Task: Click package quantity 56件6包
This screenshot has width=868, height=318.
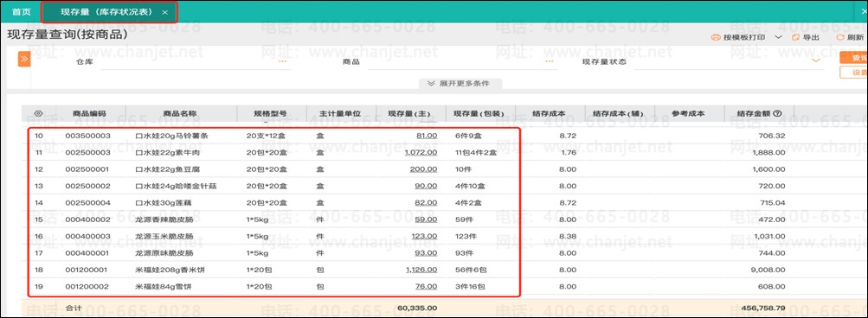Action: (x=471, y=270)
